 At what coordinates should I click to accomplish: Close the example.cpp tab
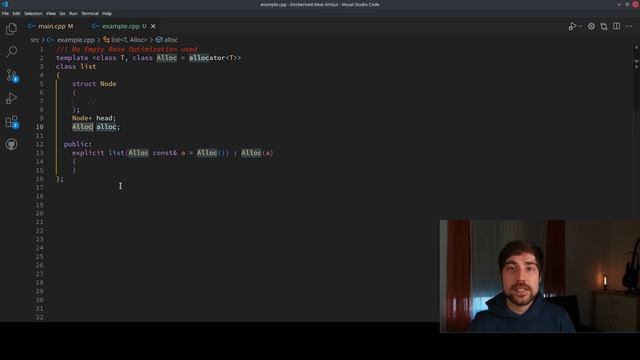(153, 26)
